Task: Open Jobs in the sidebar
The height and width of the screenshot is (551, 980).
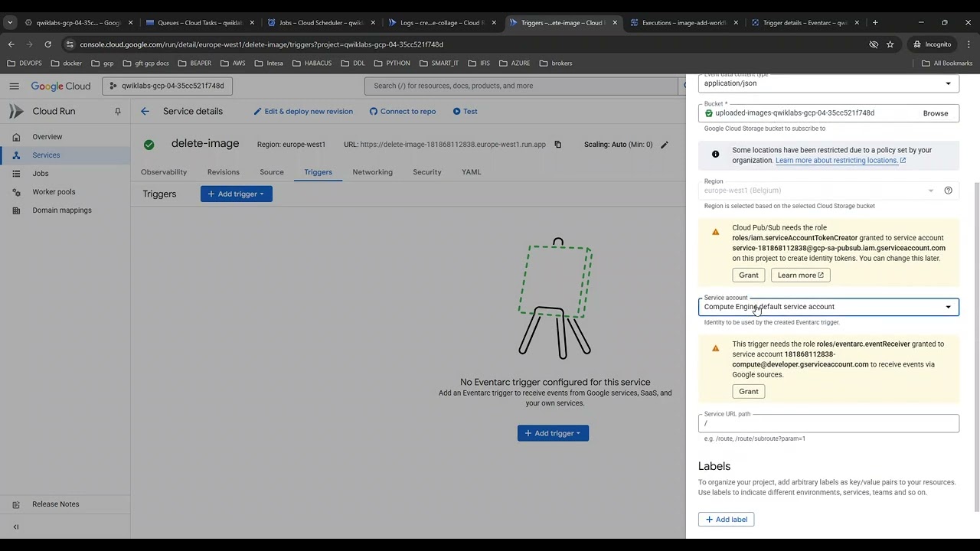Action: [x=65, y=174]
